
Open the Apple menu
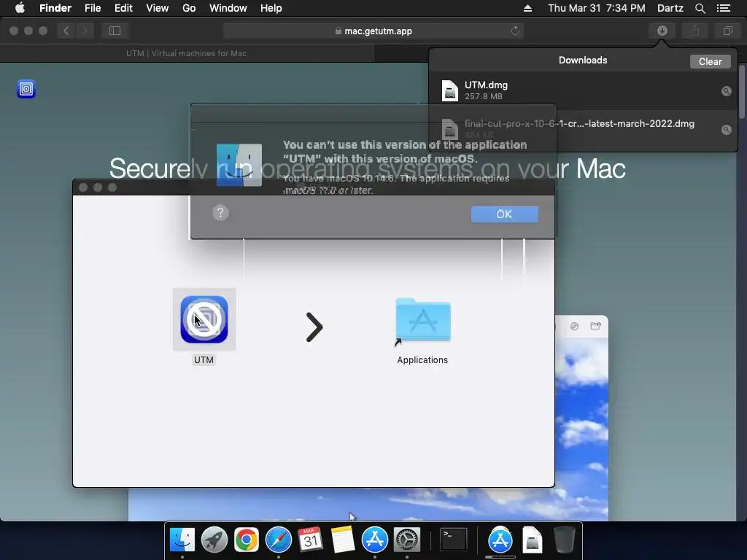point(20,8)
